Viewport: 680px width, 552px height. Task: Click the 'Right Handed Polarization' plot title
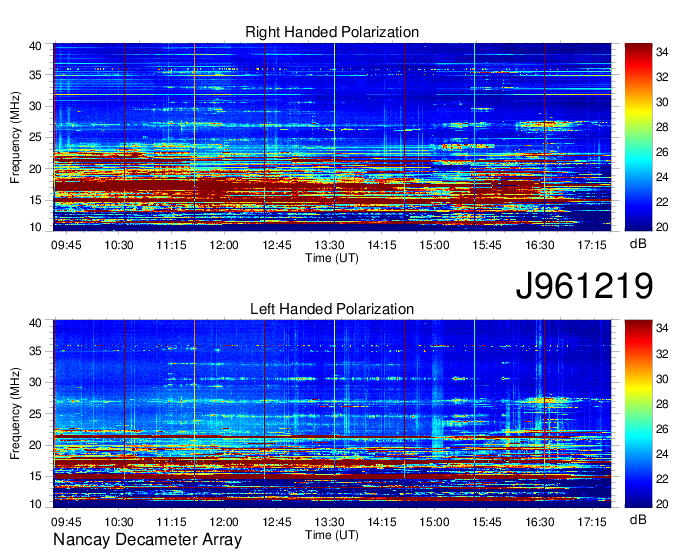pyautogui.click(x=332, y=32)
